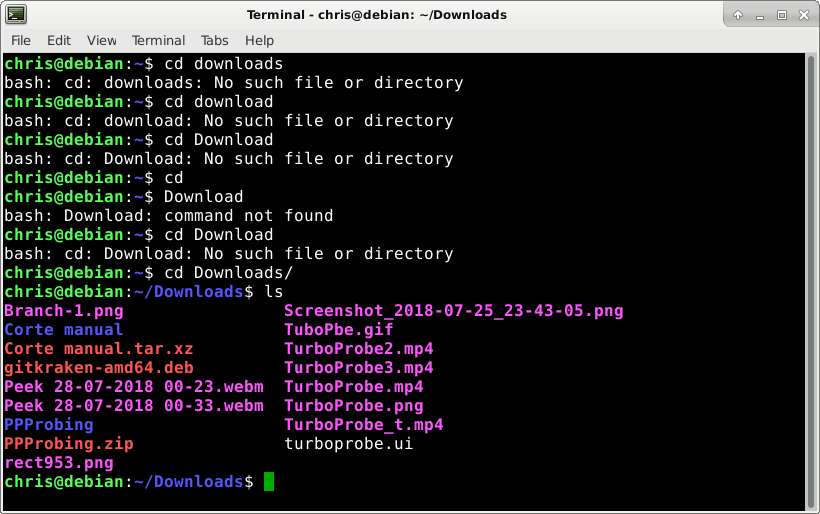Click the PPProbing directory name
Viewport: 820px width, 514px height.
coord(49,425)
